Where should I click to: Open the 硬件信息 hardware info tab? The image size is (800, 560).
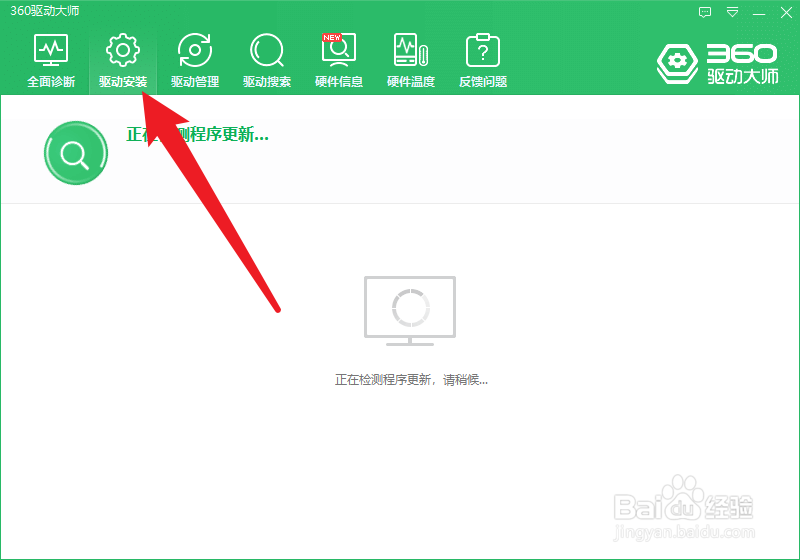click(339, 60)
